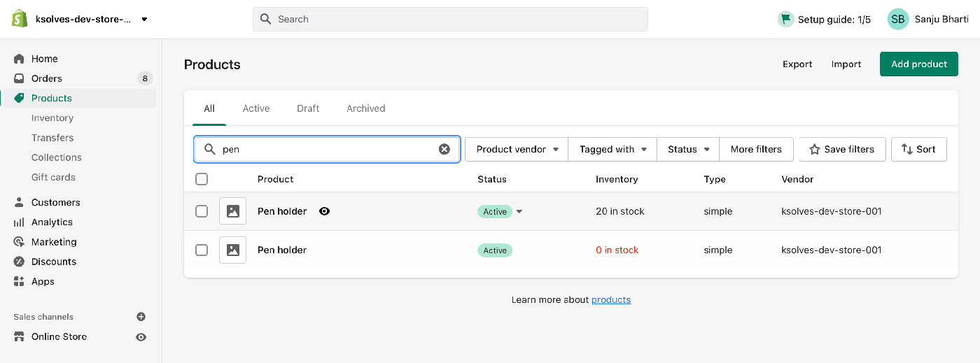Click the Shopify bag logo
Image resolution: width=980 pixels, height=363 pixels.
20,19
